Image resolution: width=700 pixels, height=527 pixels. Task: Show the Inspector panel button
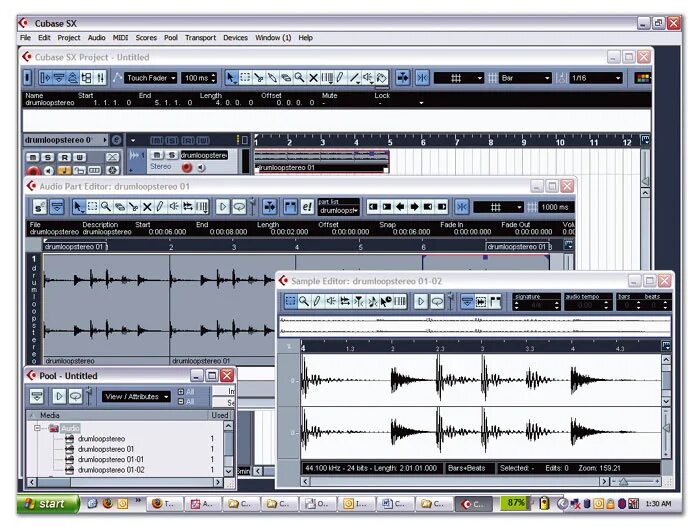pos(45,78)
